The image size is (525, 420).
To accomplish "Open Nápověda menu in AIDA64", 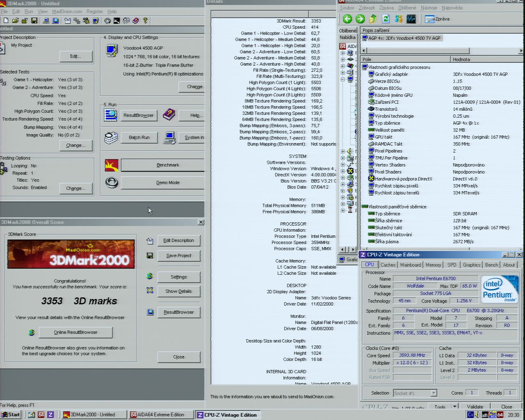I will (452, 8).
